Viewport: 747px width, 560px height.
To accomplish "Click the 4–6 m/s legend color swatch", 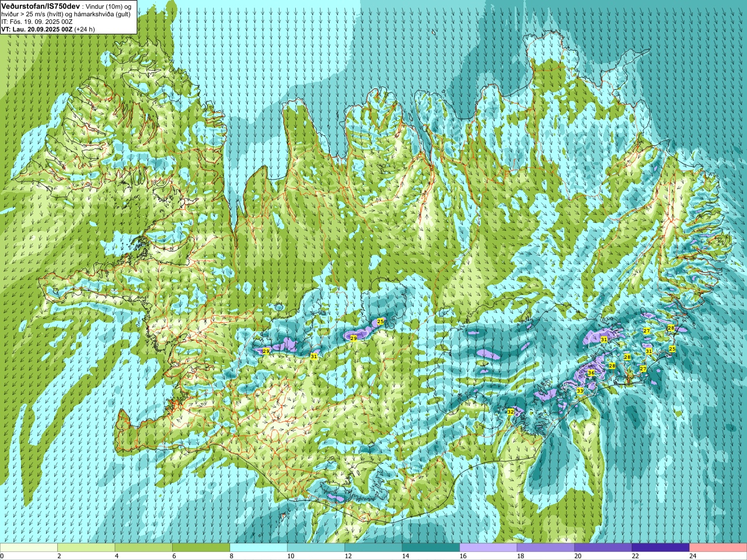I will (144, 547).
